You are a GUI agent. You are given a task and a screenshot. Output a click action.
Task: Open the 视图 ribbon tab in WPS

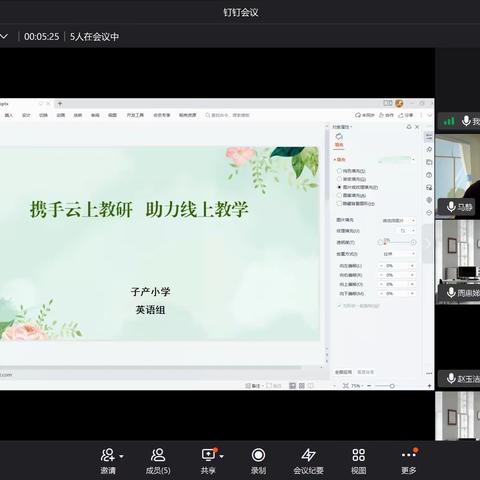tap(112, 115)
